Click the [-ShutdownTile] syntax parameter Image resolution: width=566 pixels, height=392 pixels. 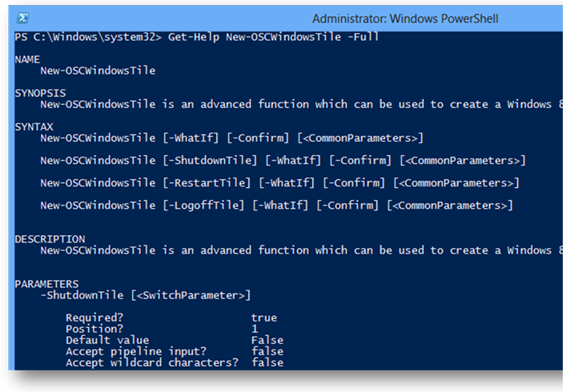[210, 161]
